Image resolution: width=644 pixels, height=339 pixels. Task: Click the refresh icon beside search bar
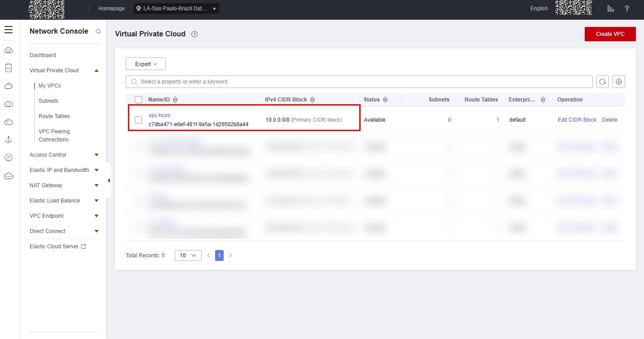[602, 82]
